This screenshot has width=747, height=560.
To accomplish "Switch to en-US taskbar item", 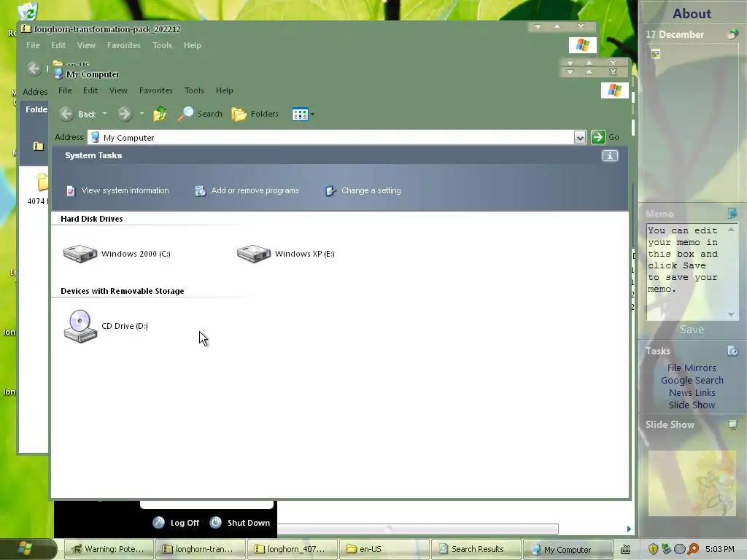I will point(384,549).
